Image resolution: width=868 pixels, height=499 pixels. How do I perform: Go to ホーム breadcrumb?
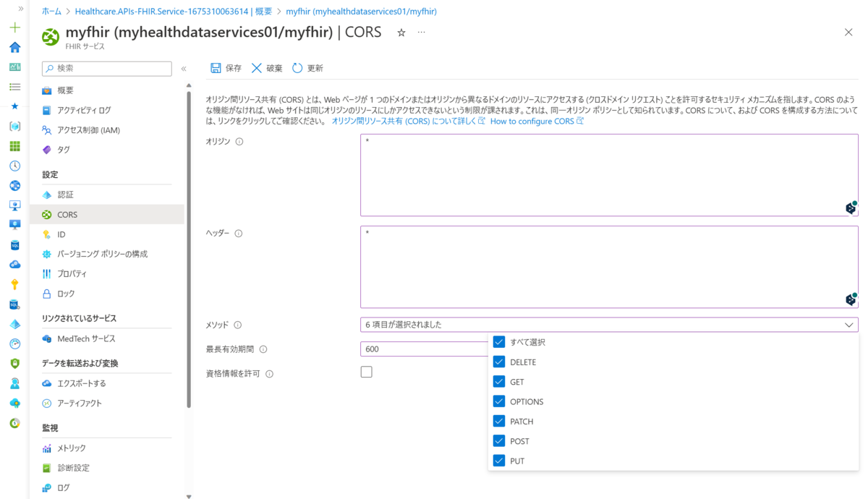pos(51,12)
